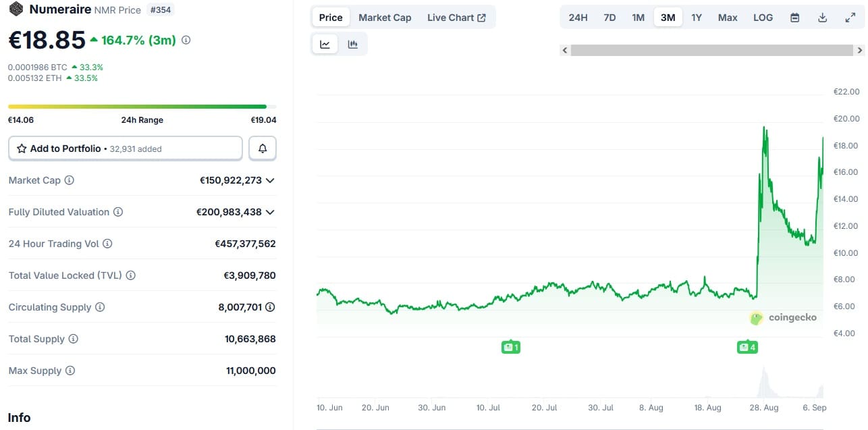
Task: Click the €3,909,780 TVL value
Action: (x=250, y=275)
